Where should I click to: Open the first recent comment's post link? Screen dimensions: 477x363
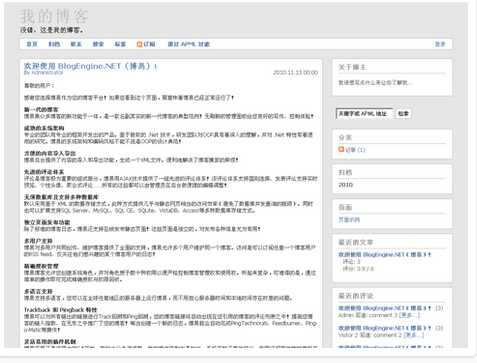[385, 308]
